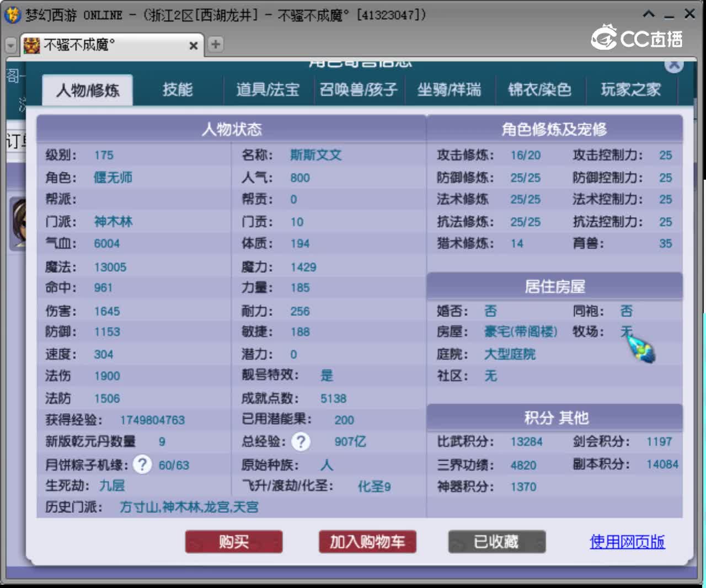The height and width of the screenshot is (588, 706).
Task: Click the 神器积分 value 1370
Action: (x=523, y=487)
